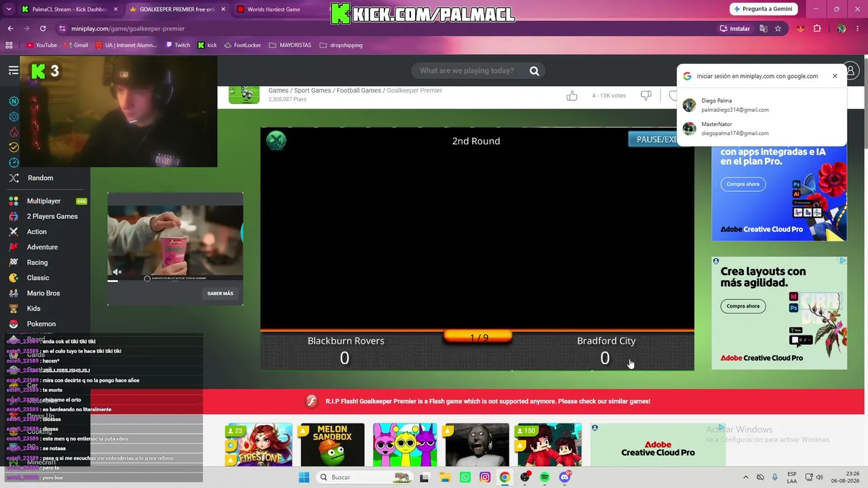Viewport: 868px width, 488px height.
Task: Open OBS Studio from the taskbar
Action: [525, 477]
